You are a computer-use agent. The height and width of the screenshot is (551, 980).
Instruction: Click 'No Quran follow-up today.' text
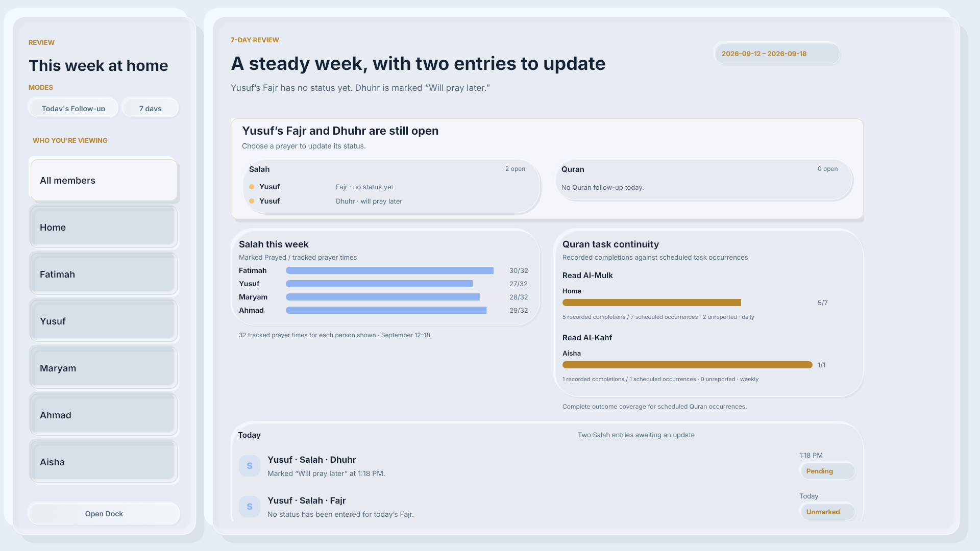tap(602, 187)
